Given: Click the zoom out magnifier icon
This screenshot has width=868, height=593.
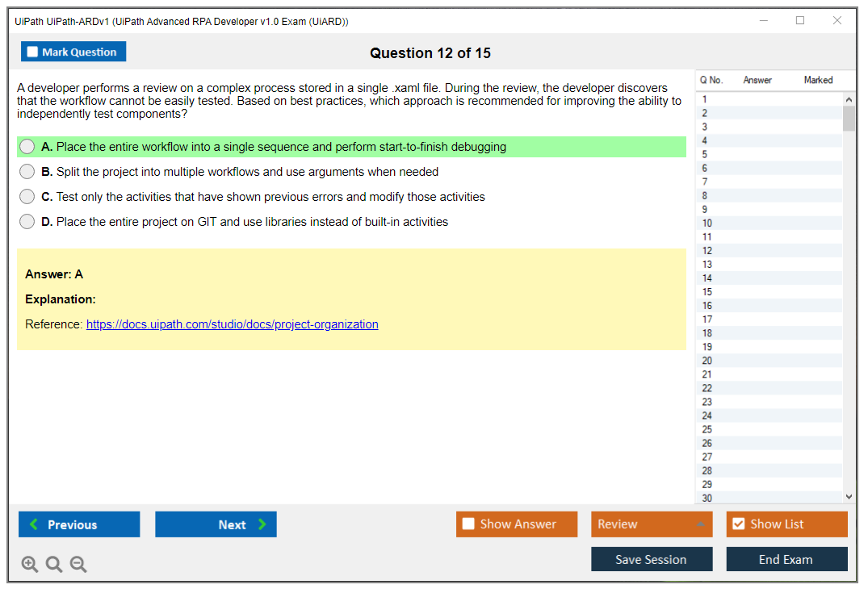Looking at the screenshot, I should point(78,565).
